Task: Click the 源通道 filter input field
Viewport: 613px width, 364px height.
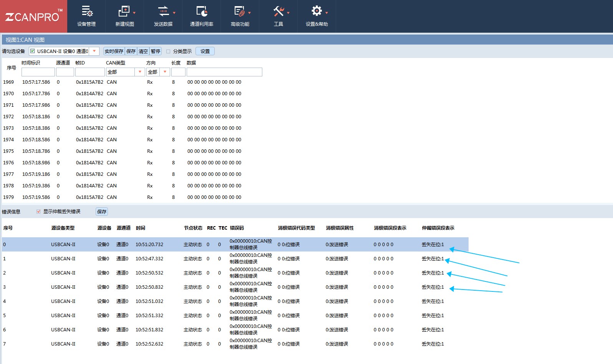Action: tap(65, 72)
